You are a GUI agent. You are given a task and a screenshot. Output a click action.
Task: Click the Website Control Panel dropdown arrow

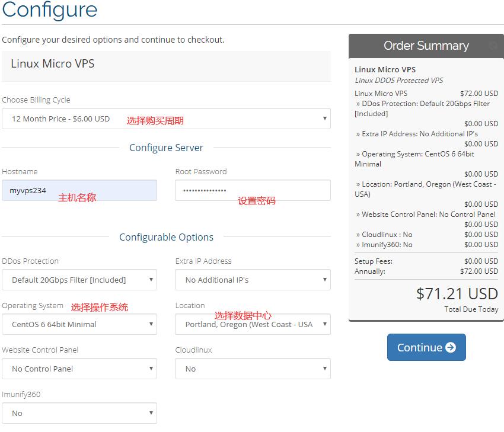(151, 369)
